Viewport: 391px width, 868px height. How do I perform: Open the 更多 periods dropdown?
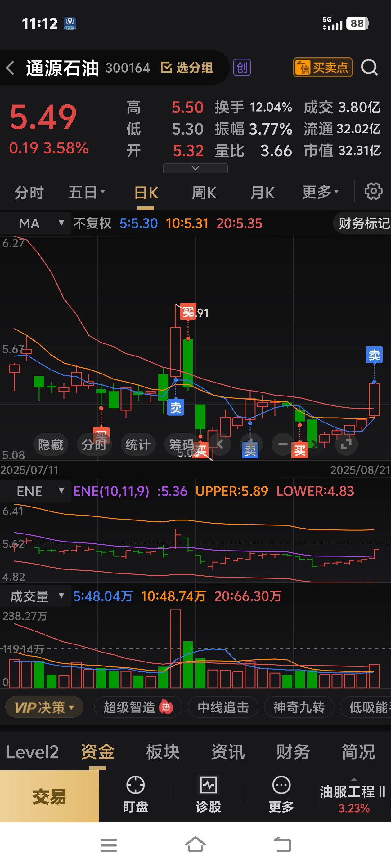point(320,193)
